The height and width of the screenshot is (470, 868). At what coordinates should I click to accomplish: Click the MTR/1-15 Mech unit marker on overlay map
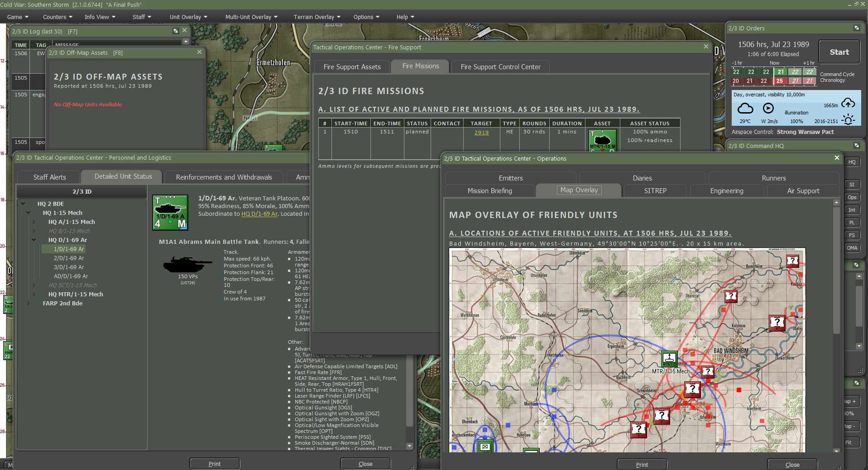click(669, 358)
